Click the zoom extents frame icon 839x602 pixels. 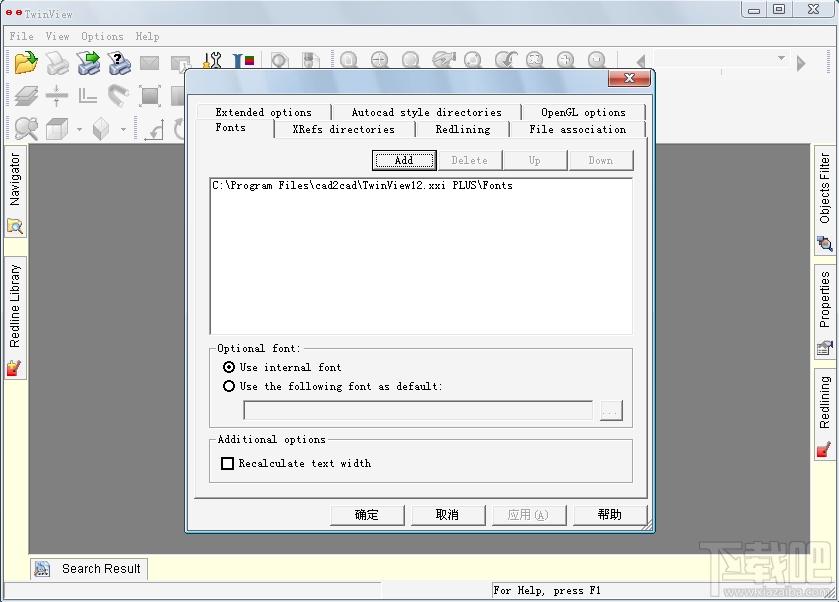pyautogui.click(x=150, y=96)
